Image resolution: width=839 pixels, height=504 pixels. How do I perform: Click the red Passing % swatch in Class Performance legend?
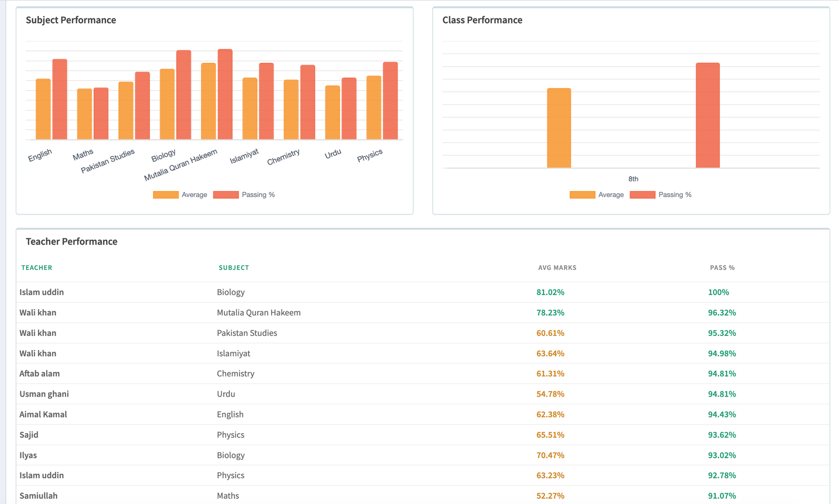643,195
